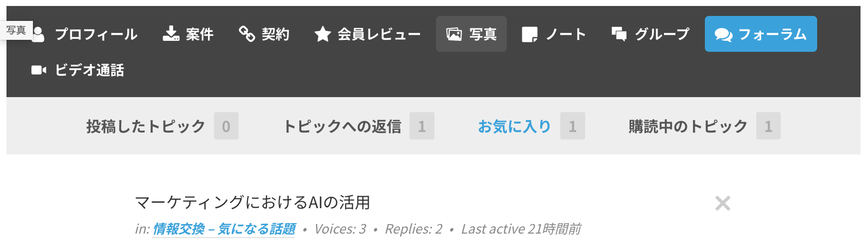868x252 pixels.
Task: Click the profile person icon
Action: (38, 34)
